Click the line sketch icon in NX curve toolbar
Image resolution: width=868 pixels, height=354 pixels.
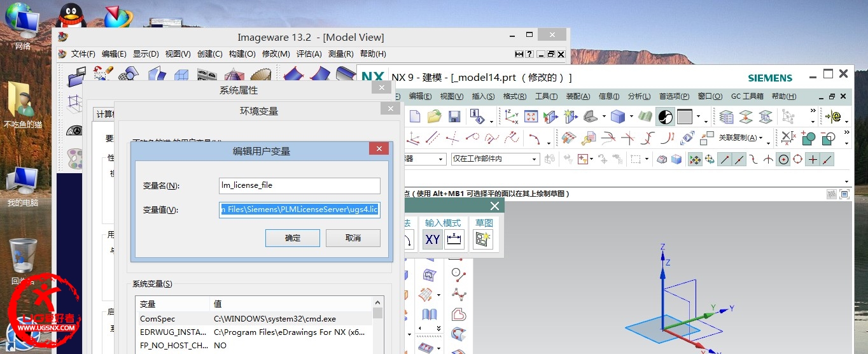(x=433, y=138)
